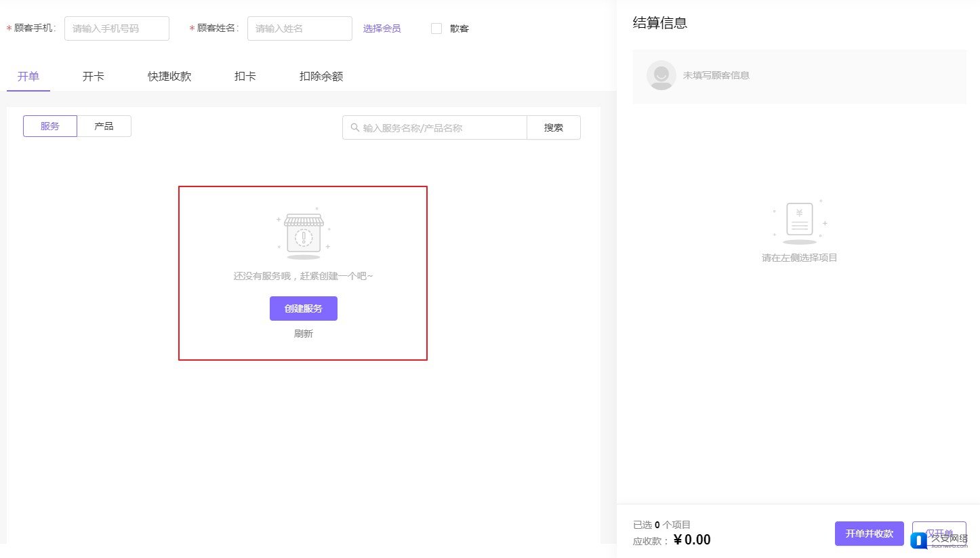
Task: Switch to the 服务 segment
Action: [50, 126]
